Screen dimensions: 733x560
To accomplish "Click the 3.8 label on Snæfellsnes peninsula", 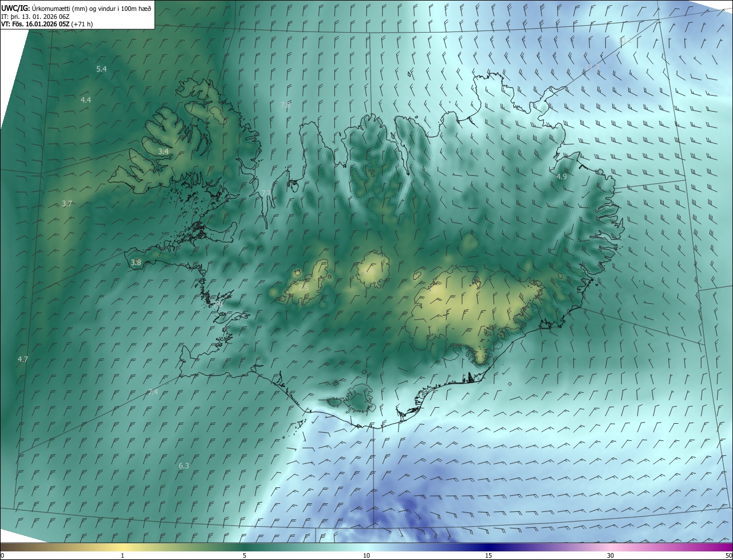I will coord(136,262).
